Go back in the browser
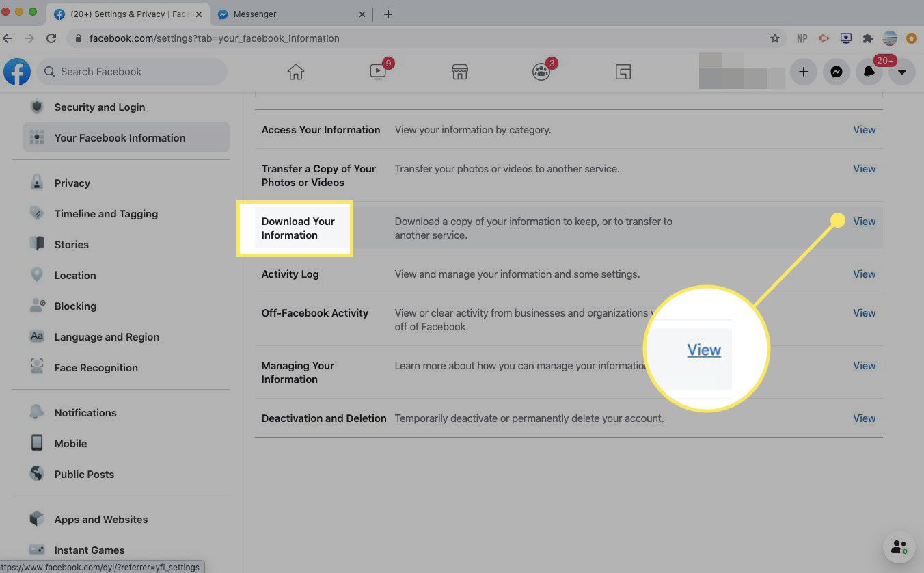Viewport: 924px width, 573px height. [x=8, y=38]
